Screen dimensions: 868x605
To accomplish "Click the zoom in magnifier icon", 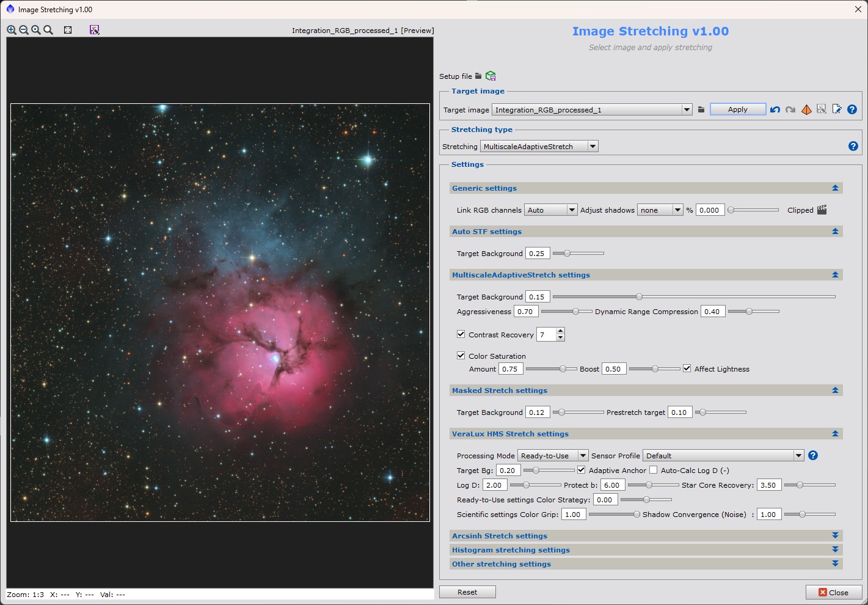I will click(x=12, y=30).
